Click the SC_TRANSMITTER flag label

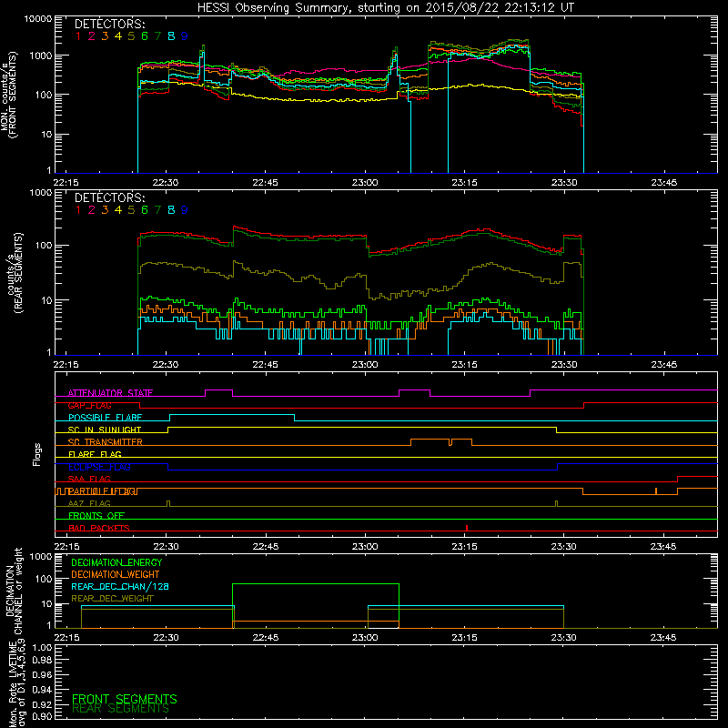click(106, 442)
